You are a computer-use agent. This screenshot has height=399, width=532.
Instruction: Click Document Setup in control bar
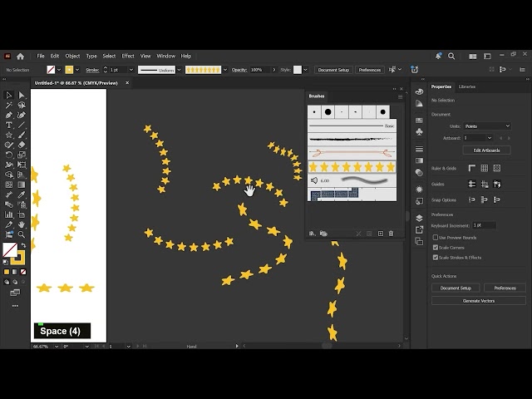pyautogui.click(x=333, y=70)
